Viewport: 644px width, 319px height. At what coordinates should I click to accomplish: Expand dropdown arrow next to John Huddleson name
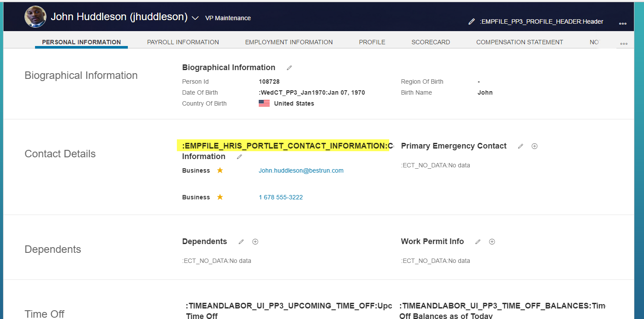pyautogui.click(x=196, y=18)
